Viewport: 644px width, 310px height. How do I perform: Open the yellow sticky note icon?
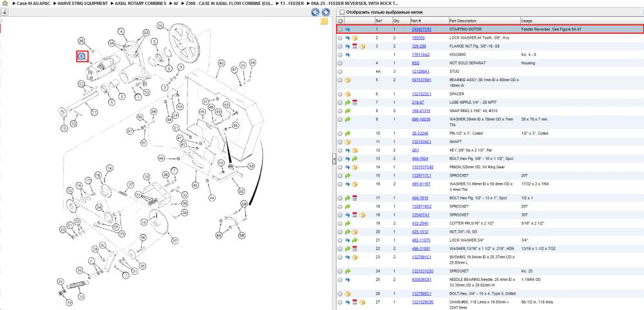tap(324, 21)
